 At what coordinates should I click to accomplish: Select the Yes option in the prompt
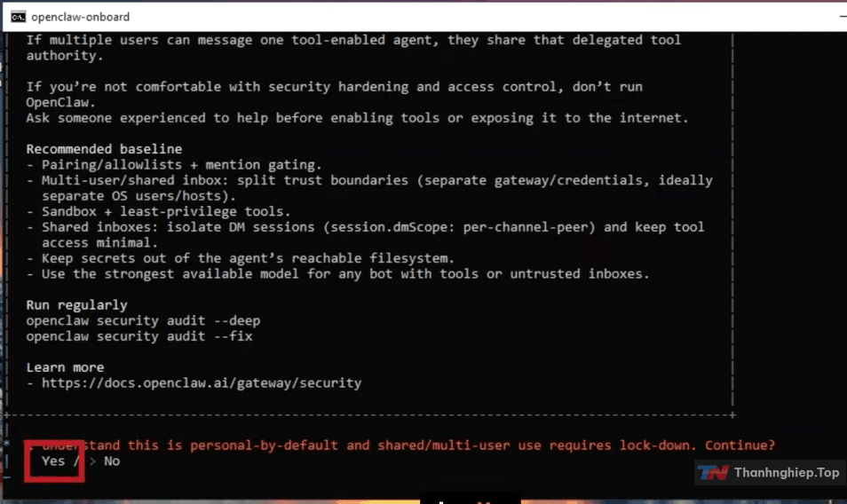(53, 461)
